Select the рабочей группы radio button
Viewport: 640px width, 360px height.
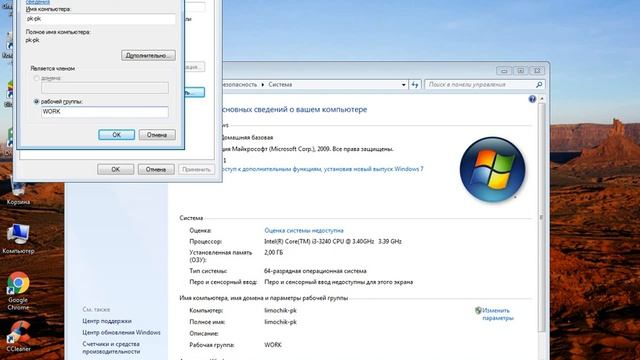[36, 101]
